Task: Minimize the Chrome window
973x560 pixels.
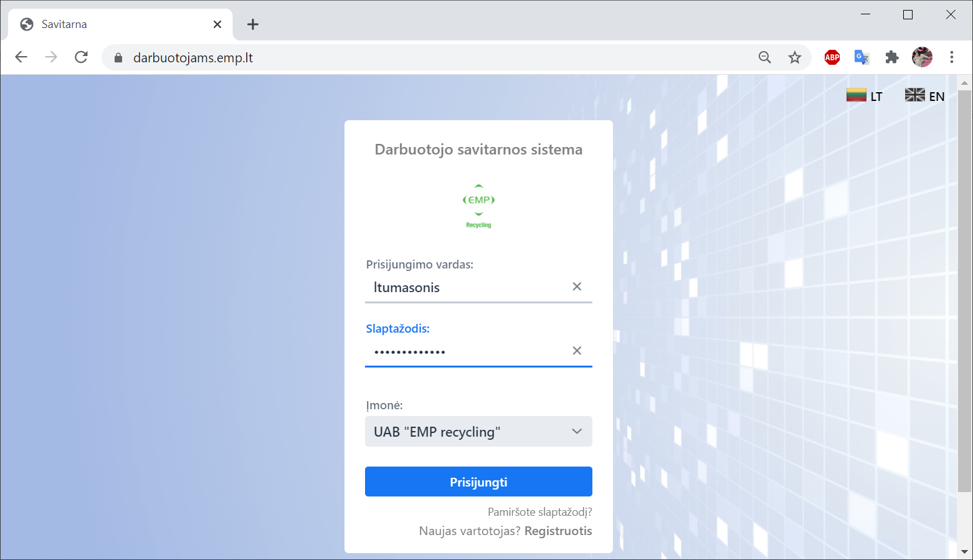Action: coord(865,14)
